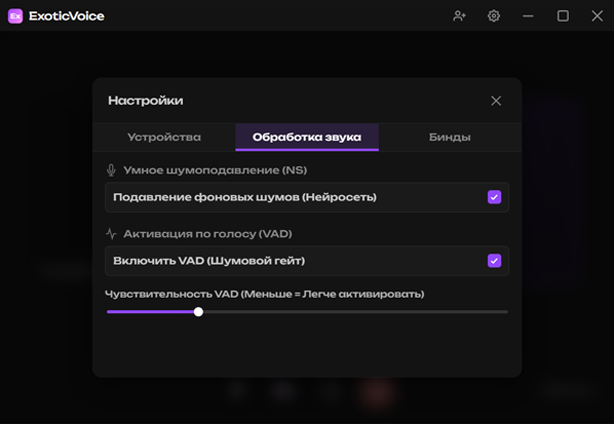Screen dimensions: 614x424
Task: Uncheck Включить VAD (Шумовой гейт)
Action: [x=494, y=261]
